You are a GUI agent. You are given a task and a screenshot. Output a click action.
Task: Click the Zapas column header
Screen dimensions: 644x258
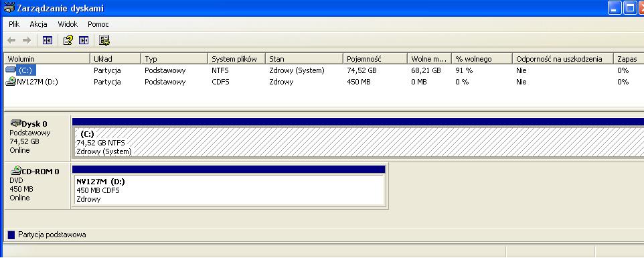coord(629,59)
